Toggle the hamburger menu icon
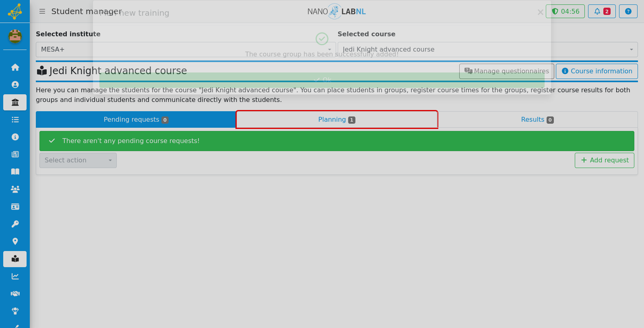This screenshot has height=328, width=644. [42, 11]
